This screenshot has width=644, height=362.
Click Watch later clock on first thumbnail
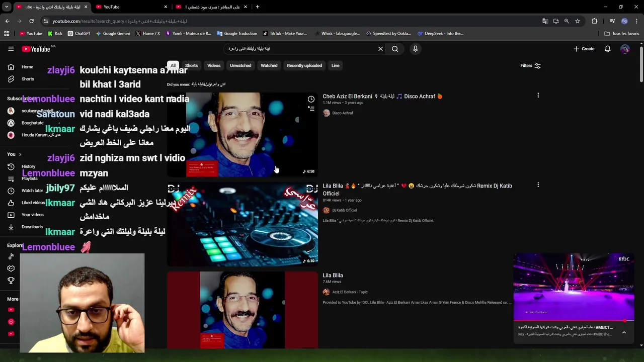click(x=311, y=99)
